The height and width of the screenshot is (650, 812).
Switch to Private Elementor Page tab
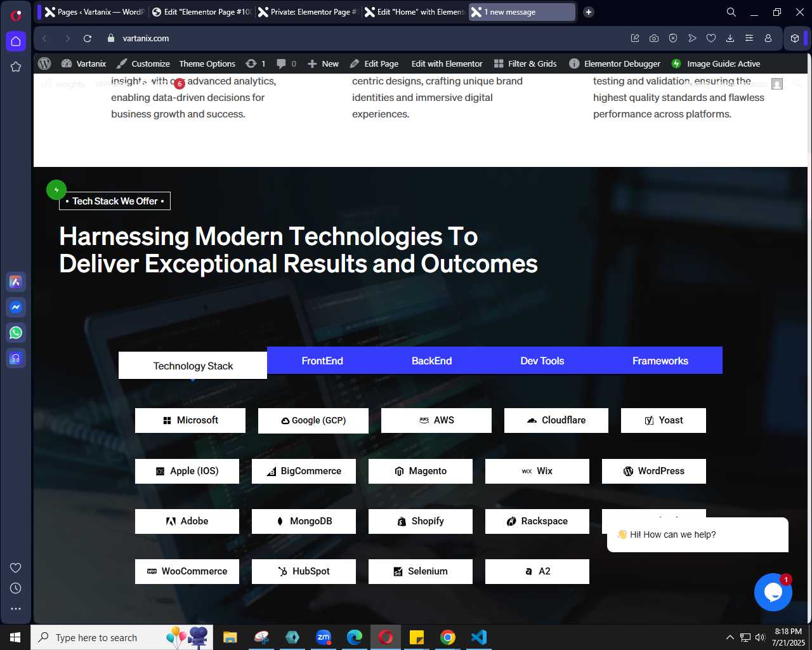tap(308, 12)
